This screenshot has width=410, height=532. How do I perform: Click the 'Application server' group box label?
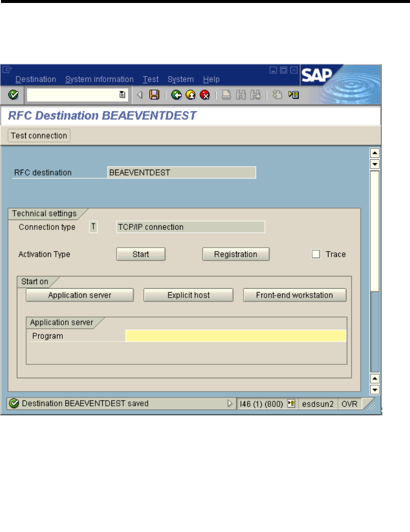[62, 322]
